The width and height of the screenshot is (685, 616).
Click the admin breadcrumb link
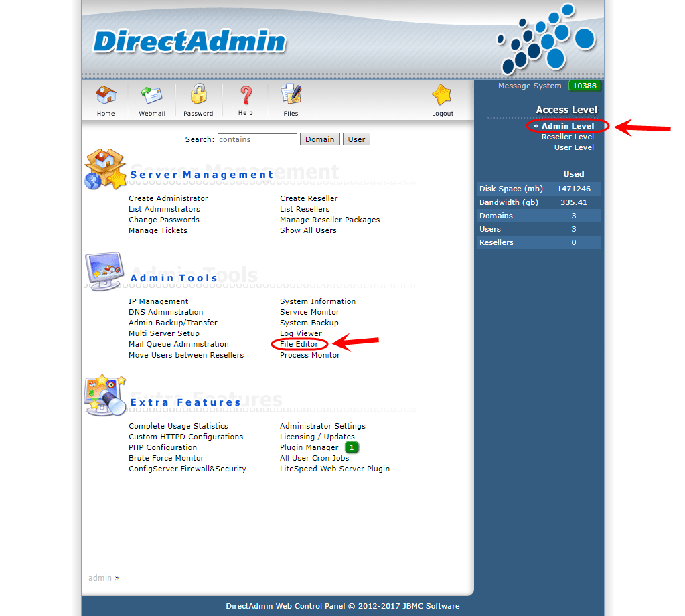point(100,578)
